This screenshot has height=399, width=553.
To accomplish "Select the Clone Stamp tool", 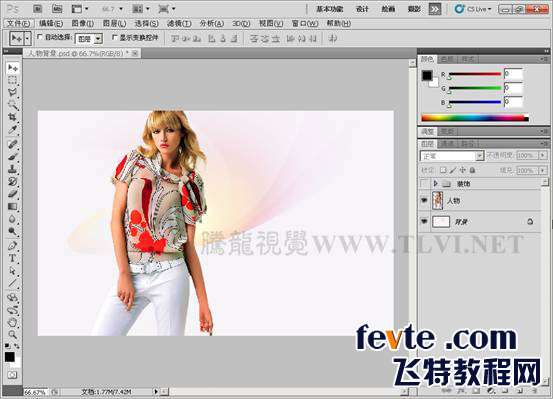I will [x=13, y=169].
